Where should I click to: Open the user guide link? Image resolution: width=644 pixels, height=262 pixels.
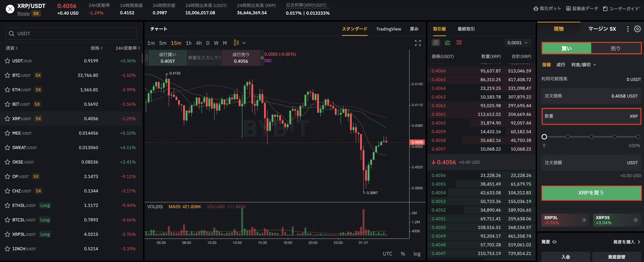621,8
